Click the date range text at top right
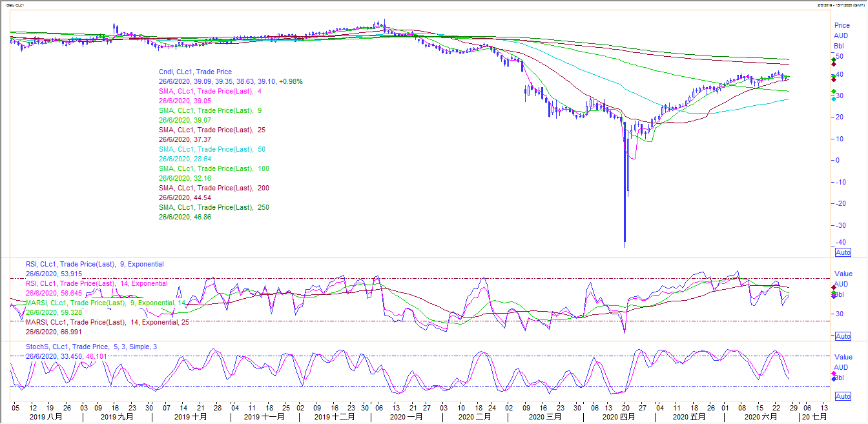This screenshot has height=424, width=868. pyautogui.click(x=841, y=5)
